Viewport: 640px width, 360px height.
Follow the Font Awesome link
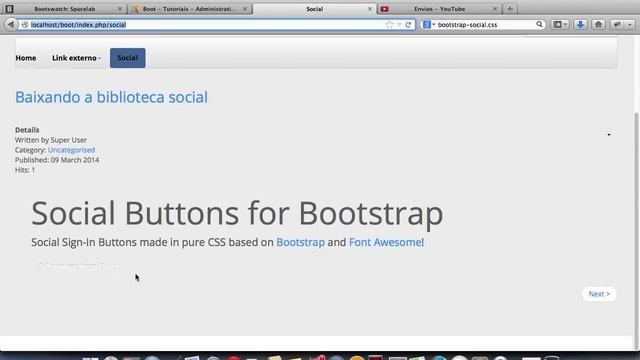coord(385,242)
